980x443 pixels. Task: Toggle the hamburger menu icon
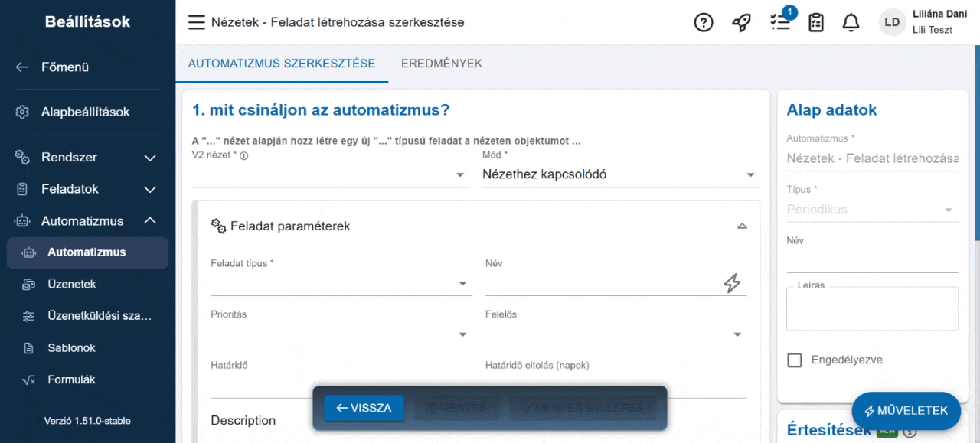[x=196, y=22]
